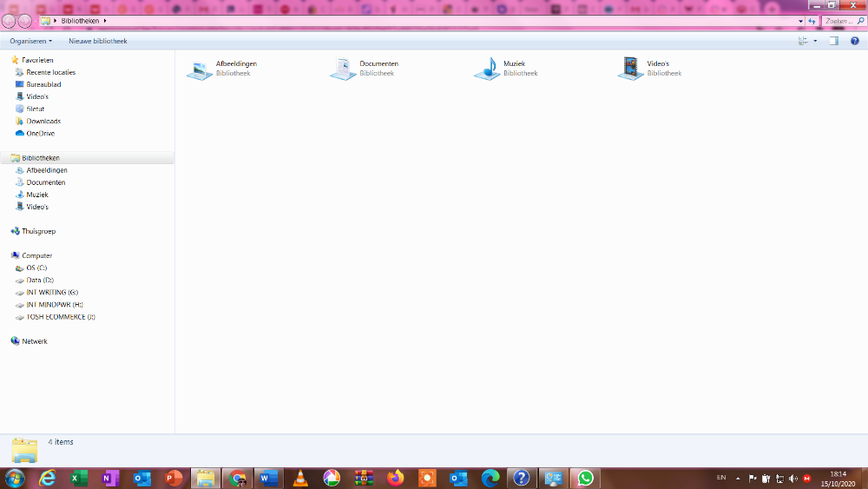Launch VLC media player from taskbar
868x489 pixels.
coord(300,478)
